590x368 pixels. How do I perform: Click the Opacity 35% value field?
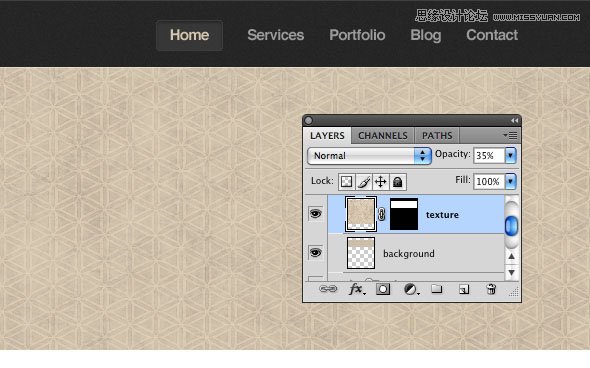pyautogui.click(x=489, y=155)
